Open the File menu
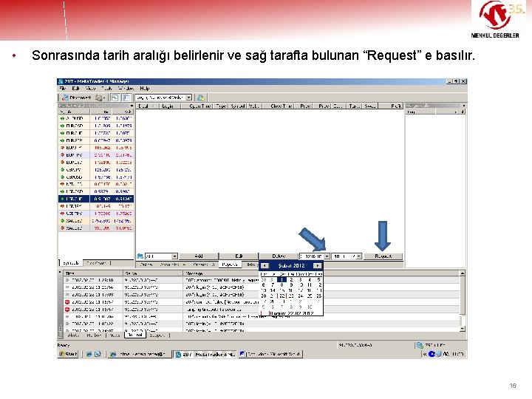 click(x=62, y=89)
